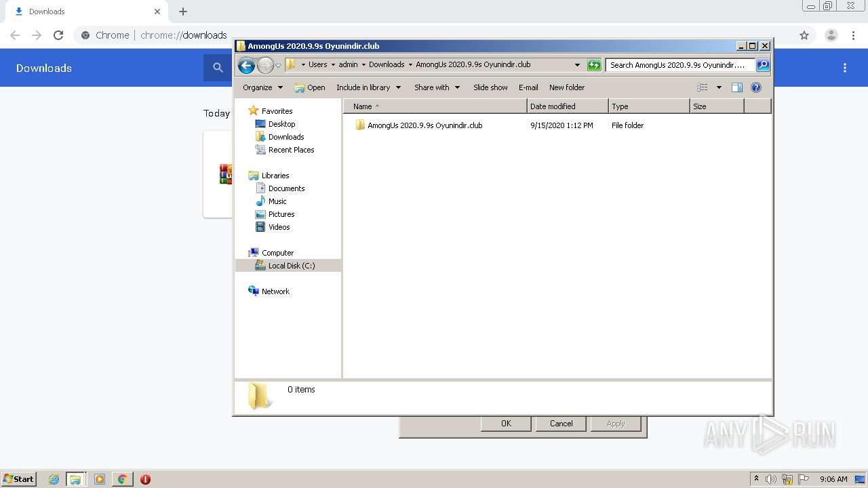Sort by Name column header
The image size is (868, 488).
click(435, 106)
